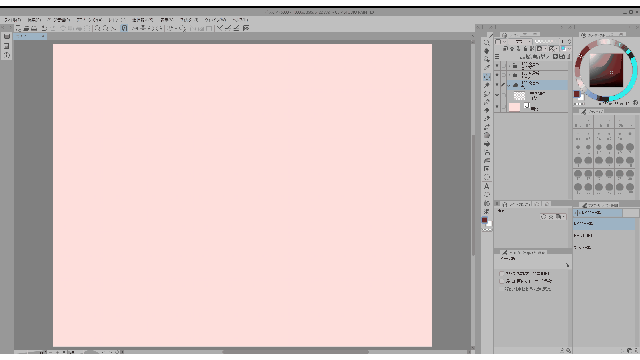Select the highlighted sub tool entry in list

(x=604, y=224)
